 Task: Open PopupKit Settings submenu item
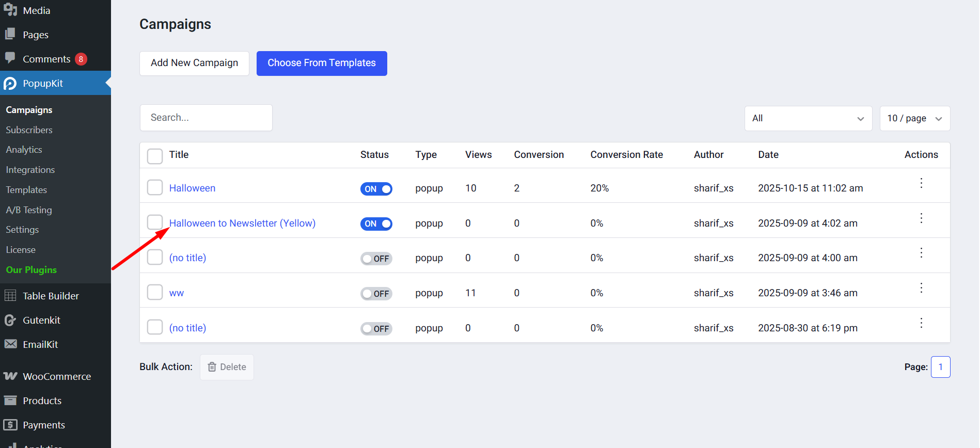coord(22,230)
